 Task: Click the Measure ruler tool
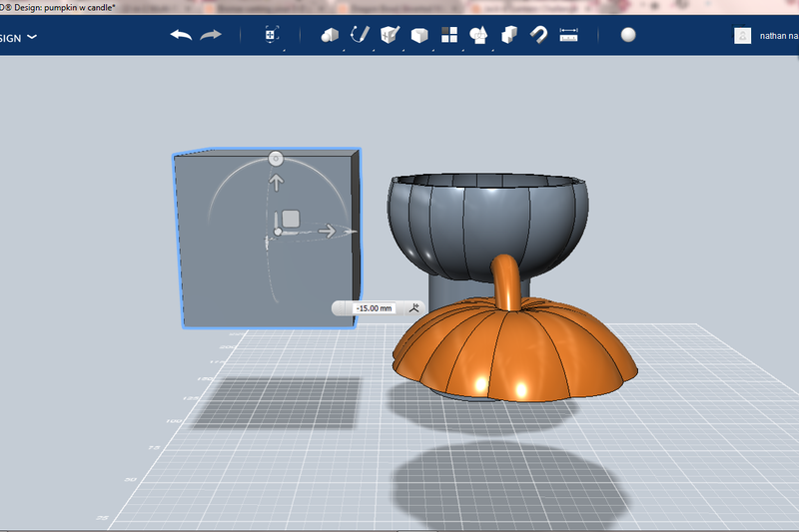tap(569, 35)
